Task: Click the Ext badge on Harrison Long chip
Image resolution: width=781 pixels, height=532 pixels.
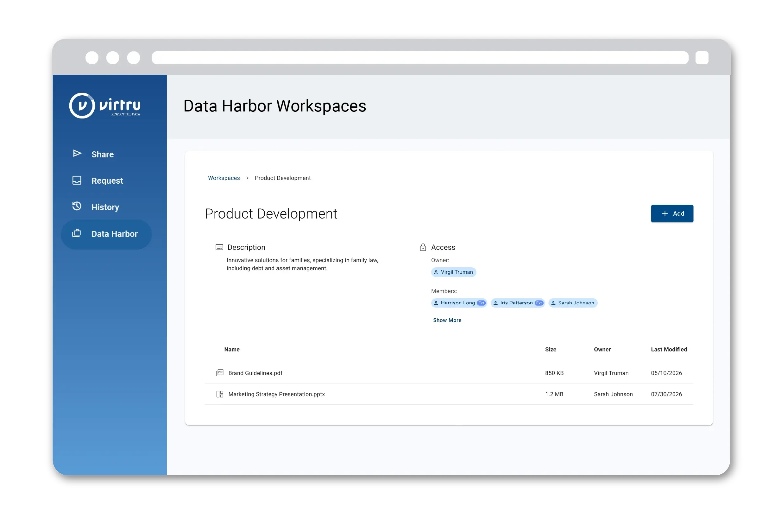Action: click(x=481, y=303)
